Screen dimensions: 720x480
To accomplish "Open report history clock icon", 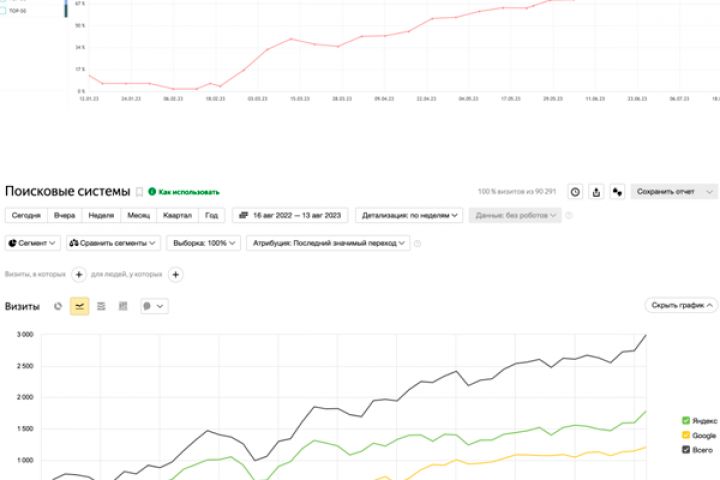I will (575, 191).
